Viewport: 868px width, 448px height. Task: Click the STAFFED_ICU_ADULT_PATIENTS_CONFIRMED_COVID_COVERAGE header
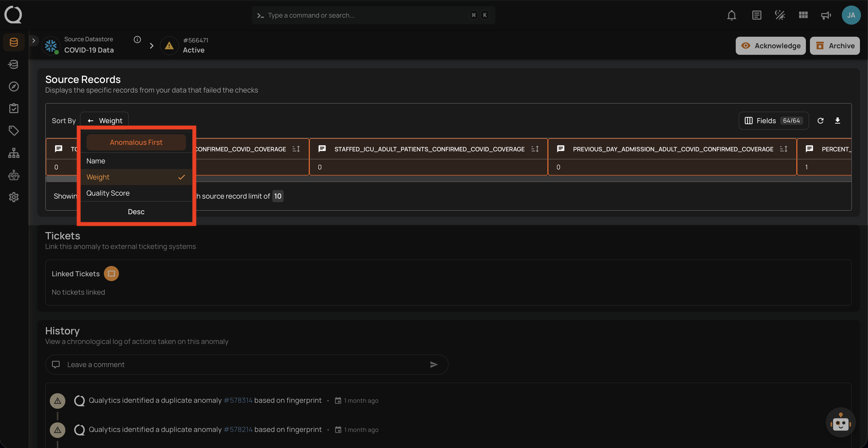[429, 149]
